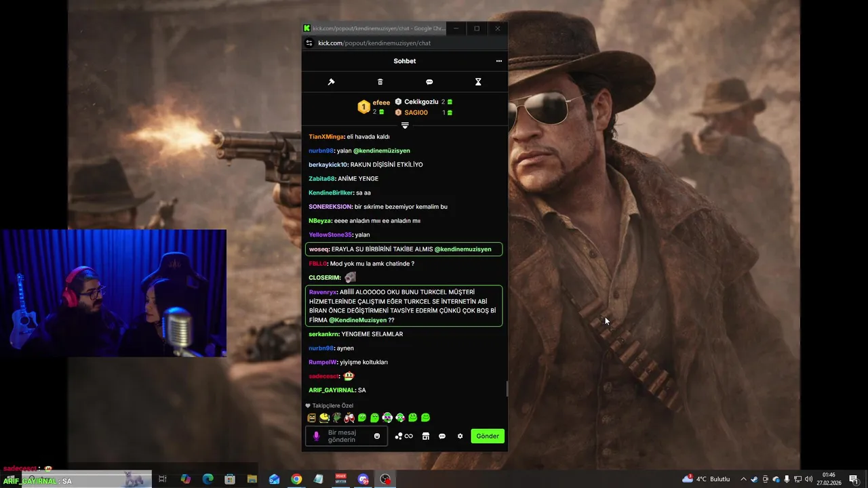Select top gifter efeee in the leaderboard

click(381, 102)
